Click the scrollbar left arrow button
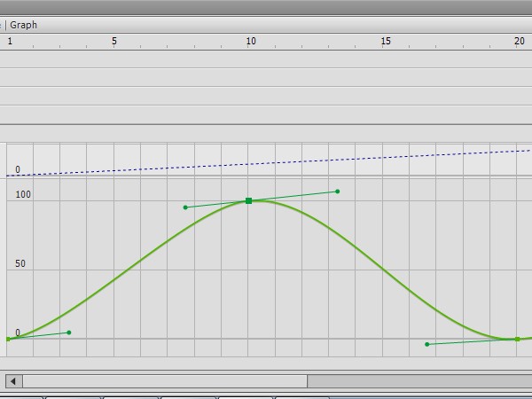The image size is (532, 399). (13, 381)
